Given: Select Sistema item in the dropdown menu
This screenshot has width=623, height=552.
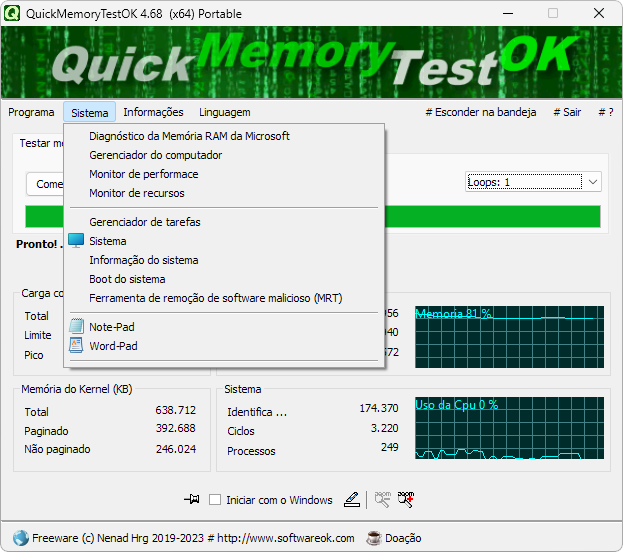Looking at the screenshot, I should tap(224, 241).
